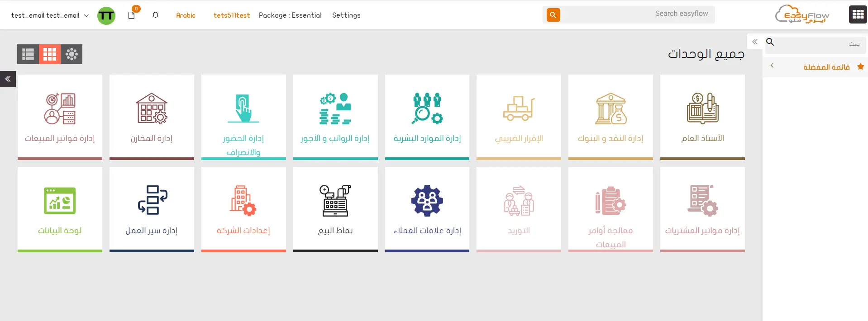The width and height of the screenshot is (868, 321).
Task: Expand the test_email user dropdown
Action: 50,15
